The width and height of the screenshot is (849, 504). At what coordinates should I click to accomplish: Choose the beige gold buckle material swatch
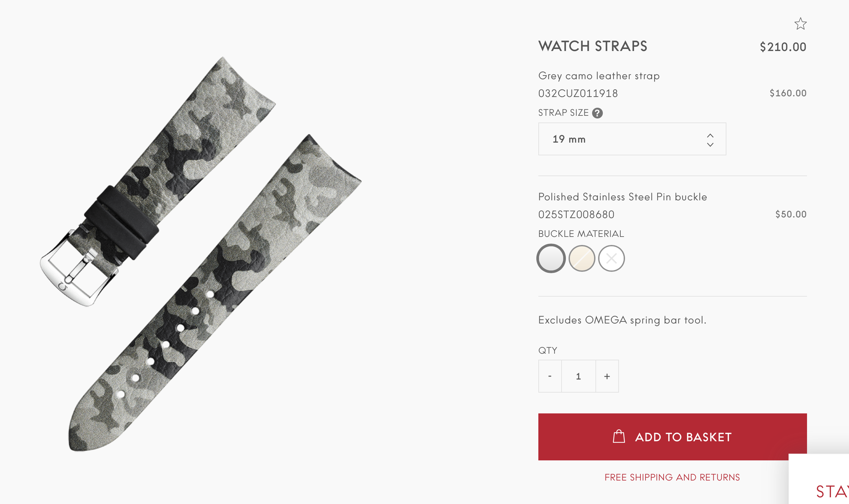(x=582, y=258)
